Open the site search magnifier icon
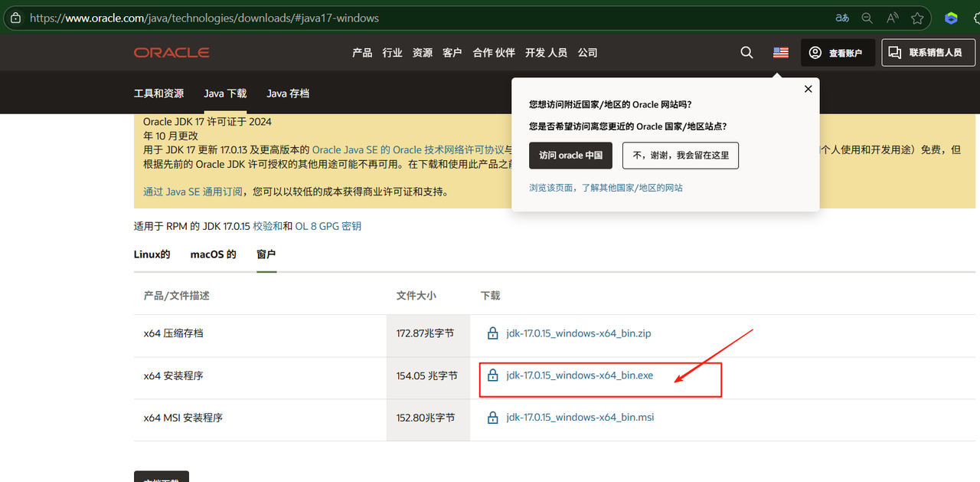Viewport: 980px width, 482px height. [746, 53]
